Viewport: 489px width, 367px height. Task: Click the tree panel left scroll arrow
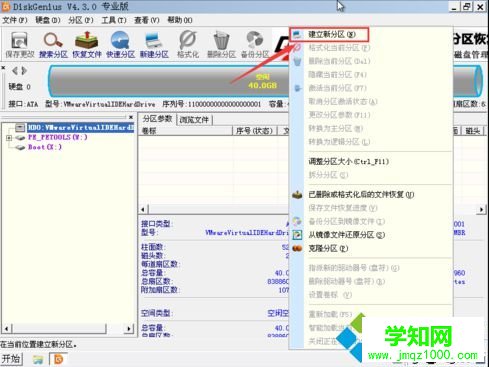click(7, 329)
